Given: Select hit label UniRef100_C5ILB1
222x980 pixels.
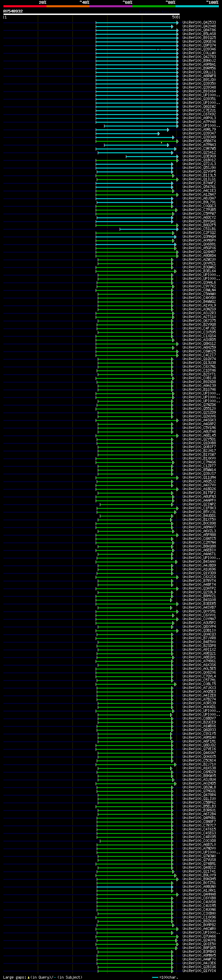Looking at the screenshot, I should (199, 229).
